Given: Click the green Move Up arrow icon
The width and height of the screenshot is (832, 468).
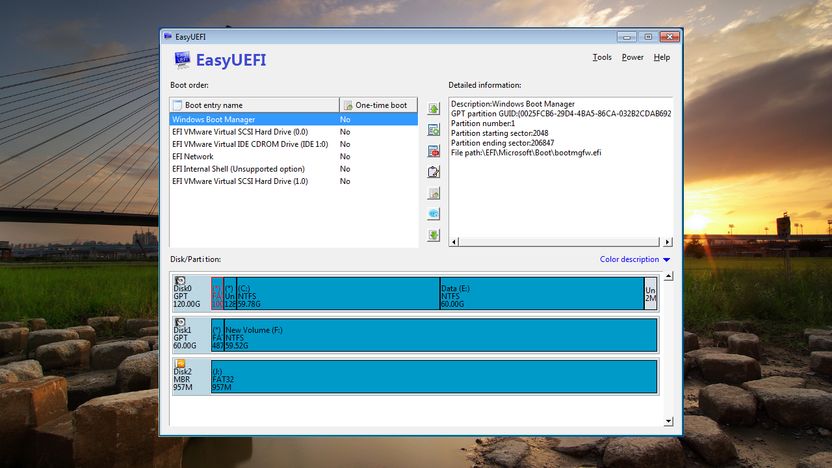Looking at the screenshot, I should 434,109.
